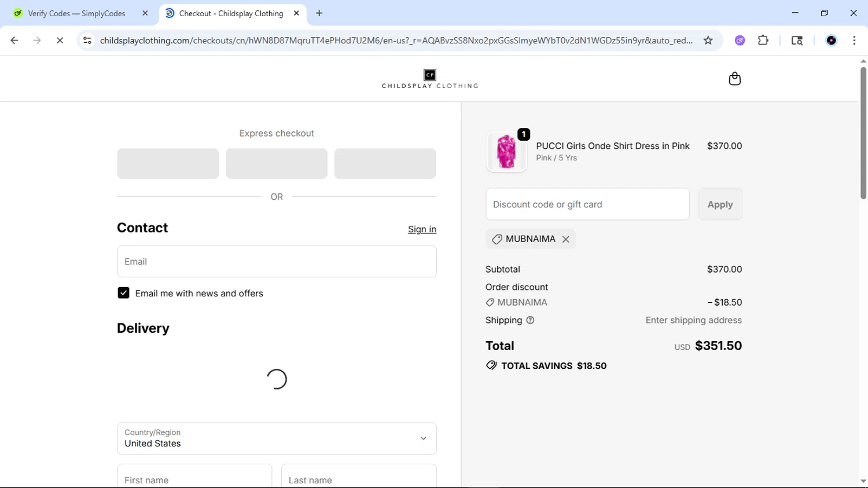Click the page vertical scrollbar
This screenshot has width=868, height=488.
tap(863, 133)
